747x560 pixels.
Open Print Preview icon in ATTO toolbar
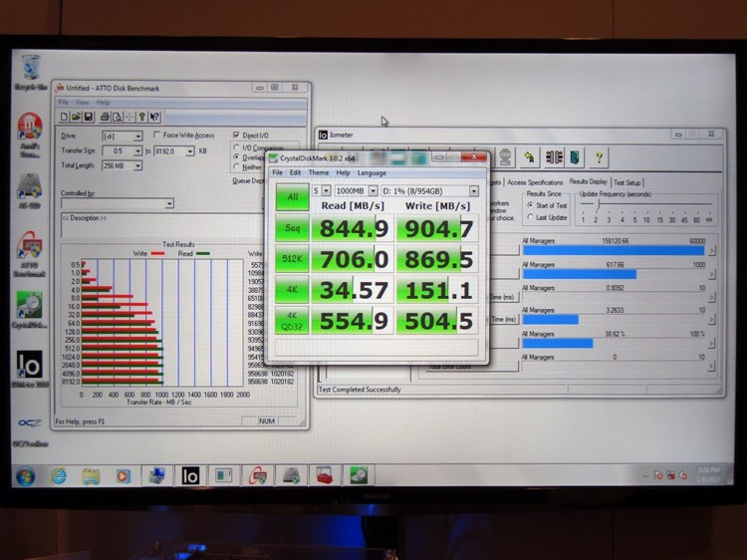[x=117, y=117]
